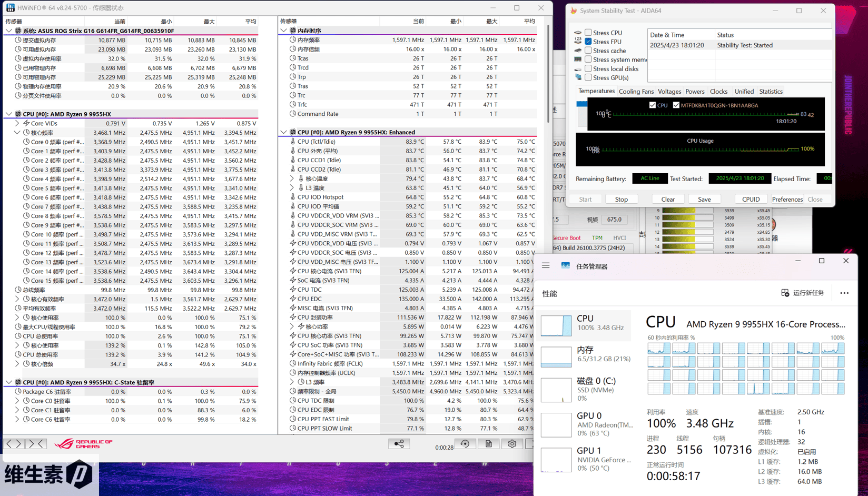The width and height of the screenshot is (868, 496).
Task: Enable the Stress GPU(s) checkbox
Action: click(x=588, y=78)
